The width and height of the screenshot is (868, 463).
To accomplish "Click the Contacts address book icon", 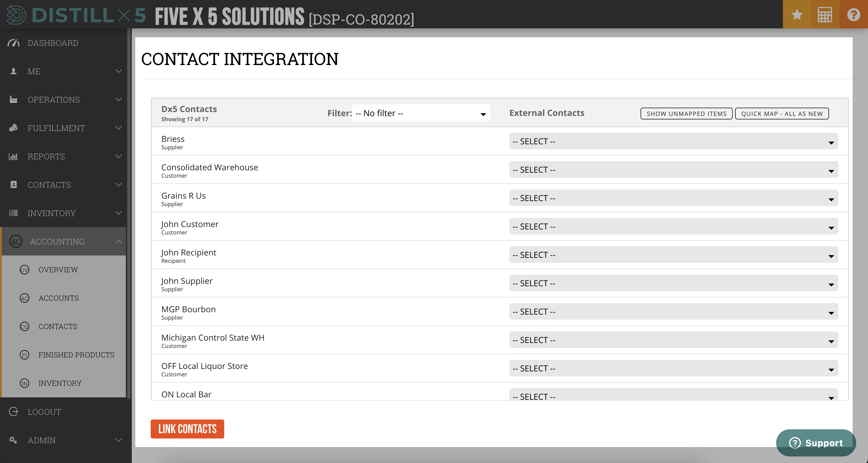I will click(x=14, y=184).
